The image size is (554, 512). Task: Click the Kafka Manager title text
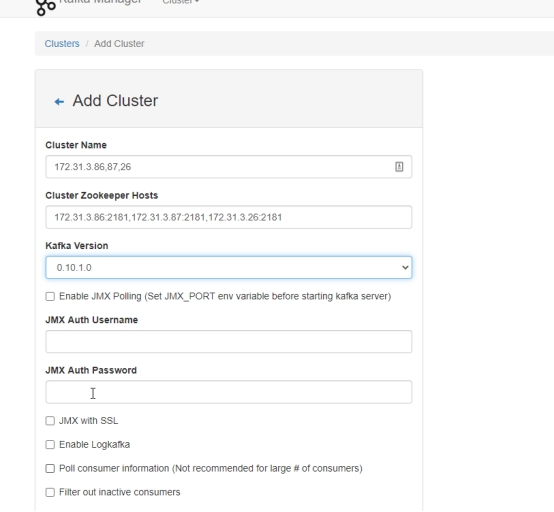100,2
